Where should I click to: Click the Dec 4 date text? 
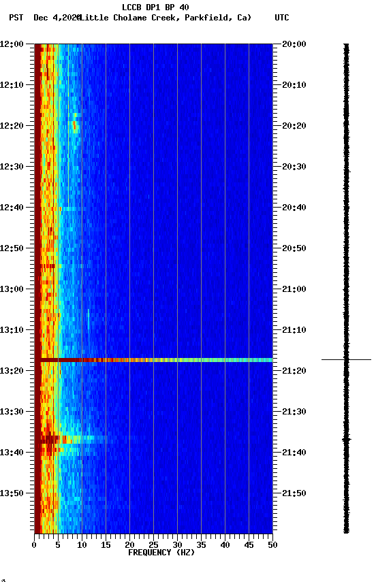(x=57, y=18)
